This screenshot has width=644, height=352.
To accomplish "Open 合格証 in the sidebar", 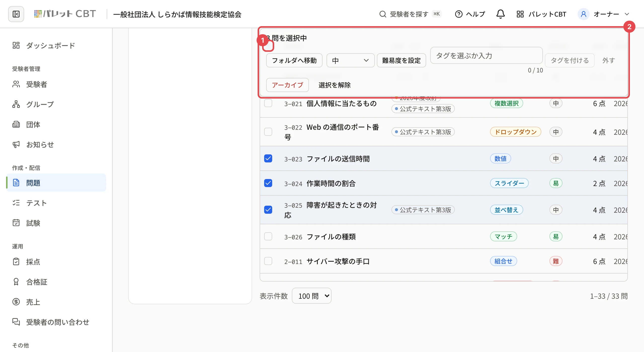I will pyautogui.click(x=56, y=282).
